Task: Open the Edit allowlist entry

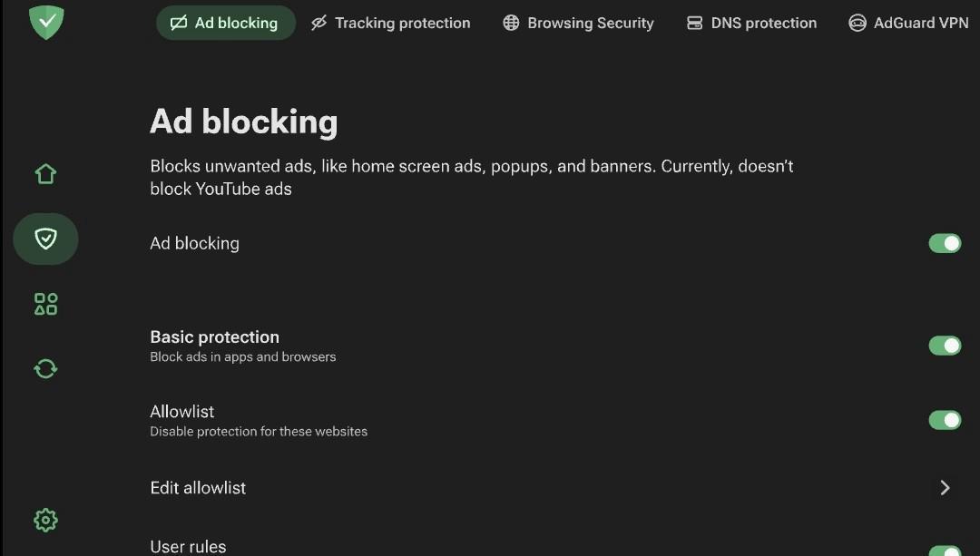Action: coord(198,488)
